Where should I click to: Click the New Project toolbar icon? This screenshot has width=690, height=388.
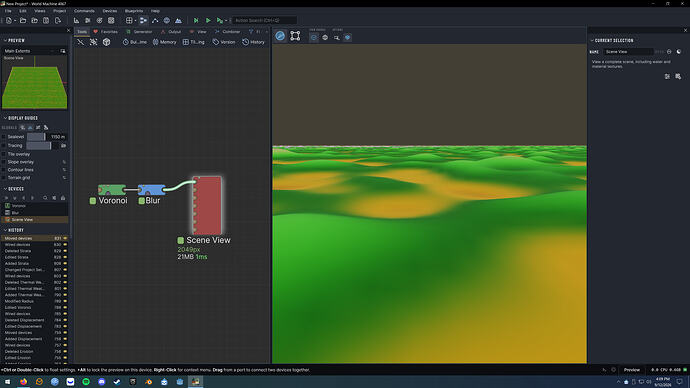pos(9,20)
